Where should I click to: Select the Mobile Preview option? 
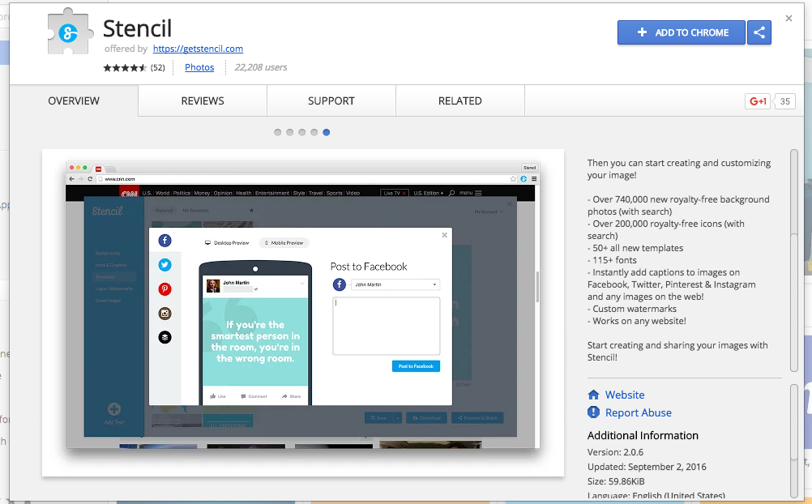click(x=284, y=243)
